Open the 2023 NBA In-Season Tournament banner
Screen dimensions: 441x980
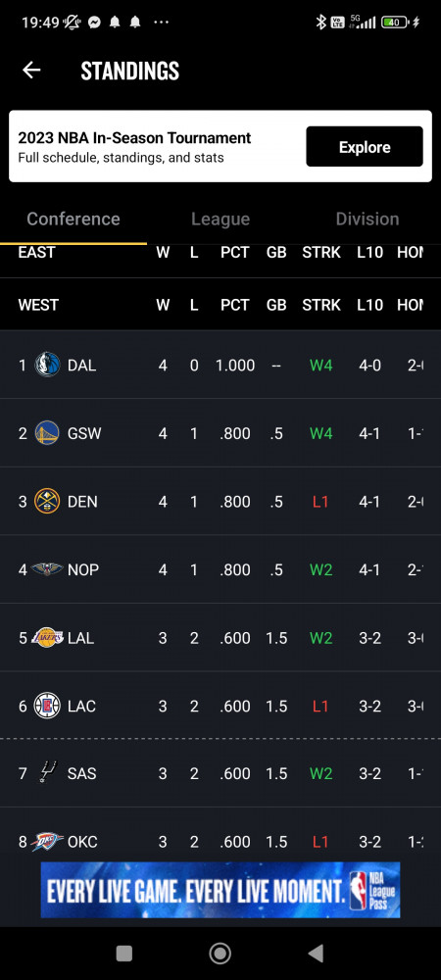click(x=220, y=146)
